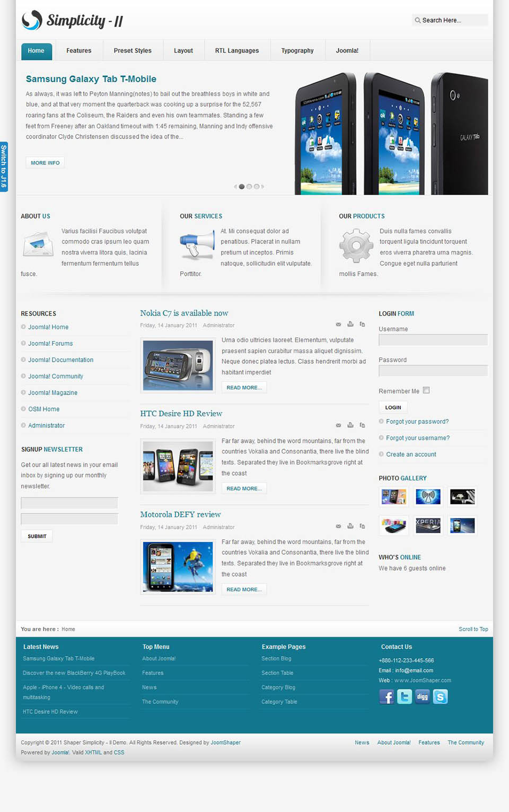The image size is (509, 812).
Task: Click the Switch to J16 side tab
Action: [4, 166]
